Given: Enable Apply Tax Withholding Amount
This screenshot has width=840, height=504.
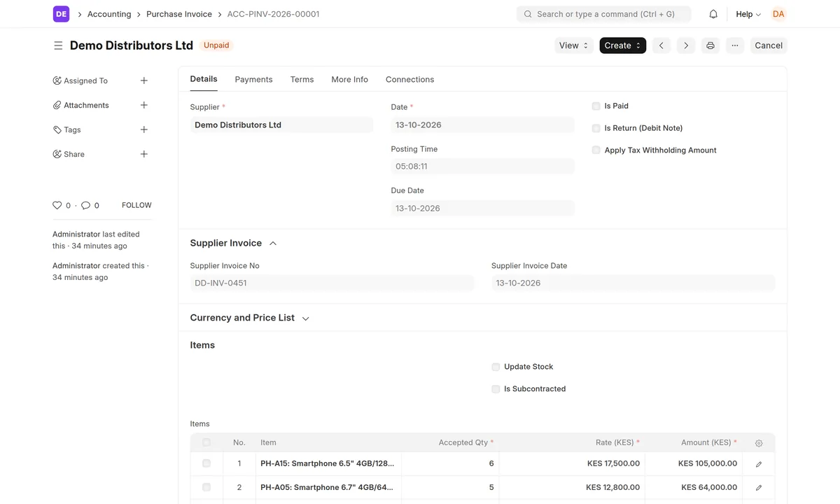Looking at the screenshot, I should pyautogui.click(x=596, y=150).
